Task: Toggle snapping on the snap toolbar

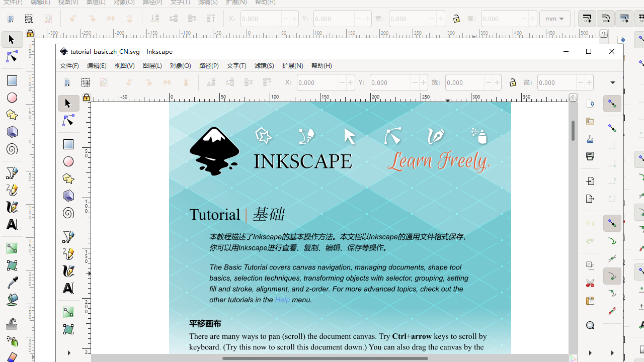Action: coord(612,104)
